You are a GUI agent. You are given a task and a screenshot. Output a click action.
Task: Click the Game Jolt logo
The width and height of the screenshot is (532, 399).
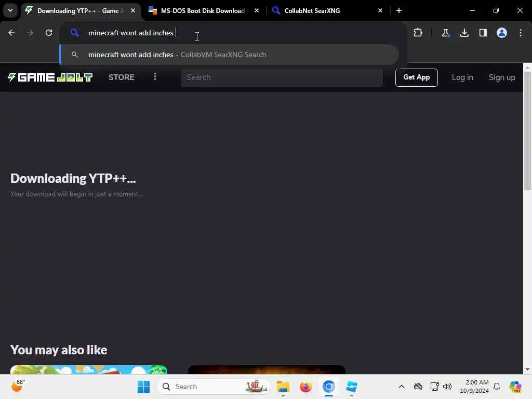[50, 77]
